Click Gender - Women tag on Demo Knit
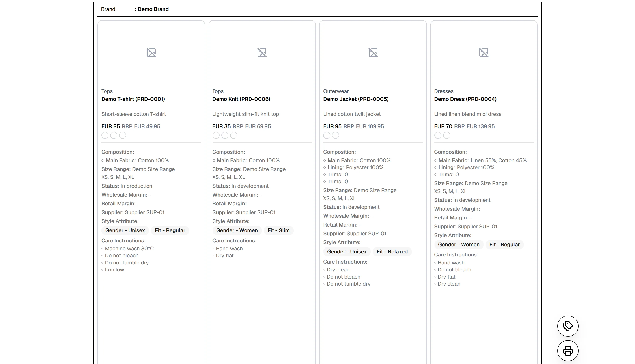This screenshot has height=364, width=635. 237,230
